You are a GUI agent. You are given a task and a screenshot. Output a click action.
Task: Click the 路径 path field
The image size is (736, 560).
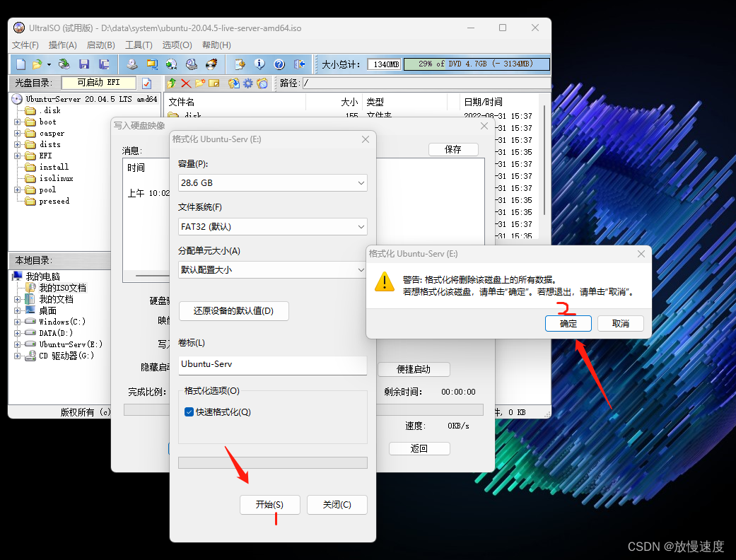[426, 83]
